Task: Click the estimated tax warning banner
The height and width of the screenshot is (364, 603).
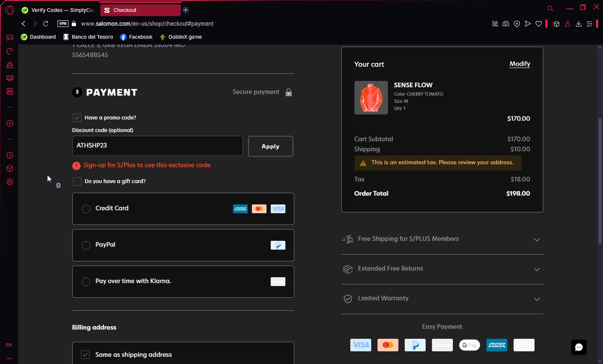Action: [x=438, y=163]
